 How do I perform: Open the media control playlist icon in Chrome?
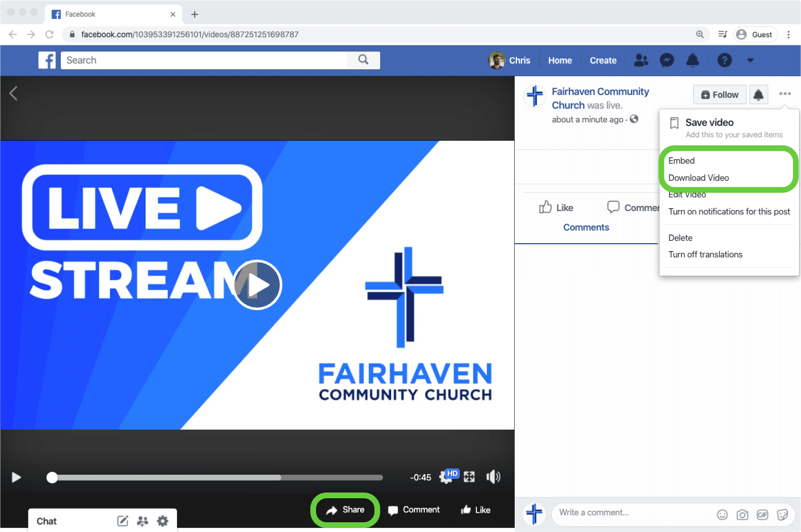(723, 34)
